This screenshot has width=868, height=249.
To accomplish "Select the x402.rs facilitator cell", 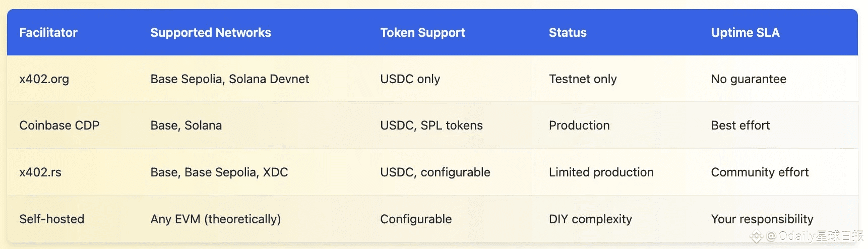I will (x=40, y=172).
